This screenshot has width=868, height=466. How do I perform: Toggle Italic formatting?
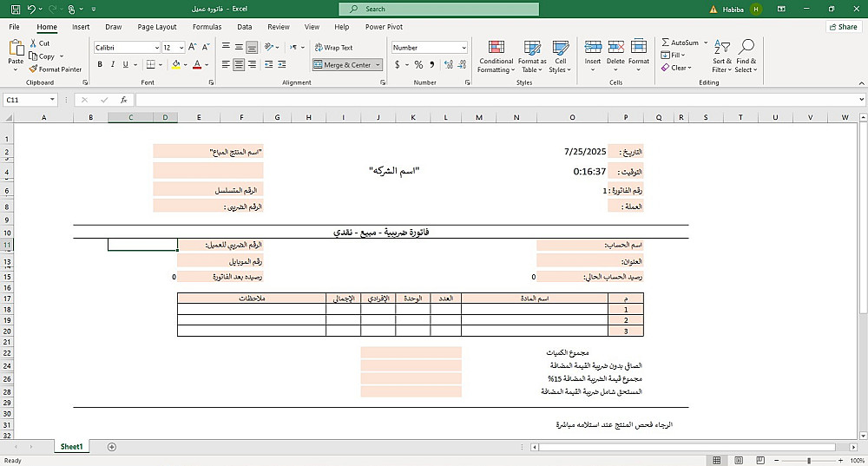click(112, 65)
